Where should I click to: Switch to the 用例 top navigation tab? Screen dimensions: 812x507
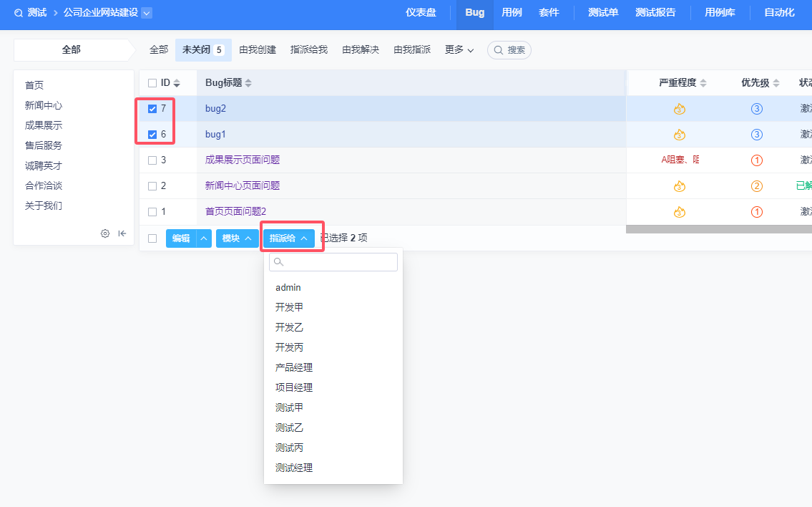pos(512,13)
